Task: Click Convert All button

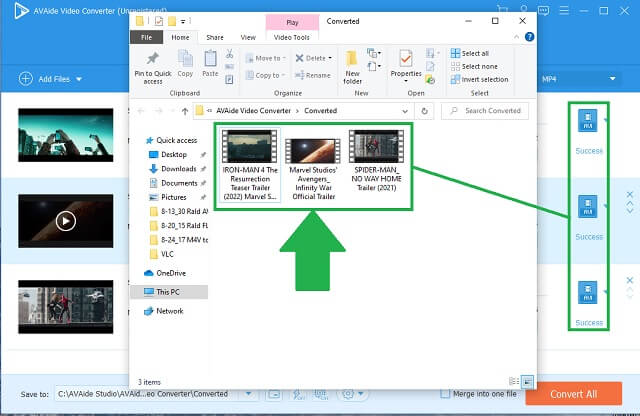Action: pos(573,394)
